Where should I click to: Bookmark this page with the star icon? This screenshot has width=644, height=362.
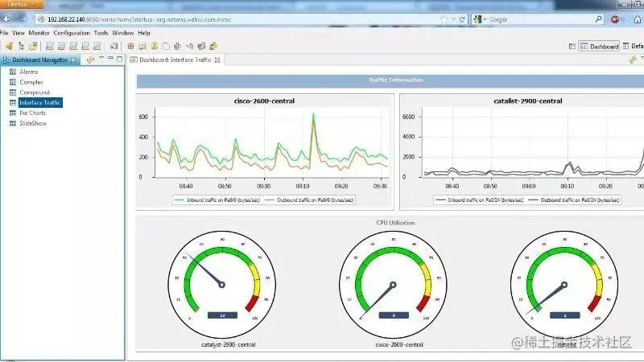(445, 19)
